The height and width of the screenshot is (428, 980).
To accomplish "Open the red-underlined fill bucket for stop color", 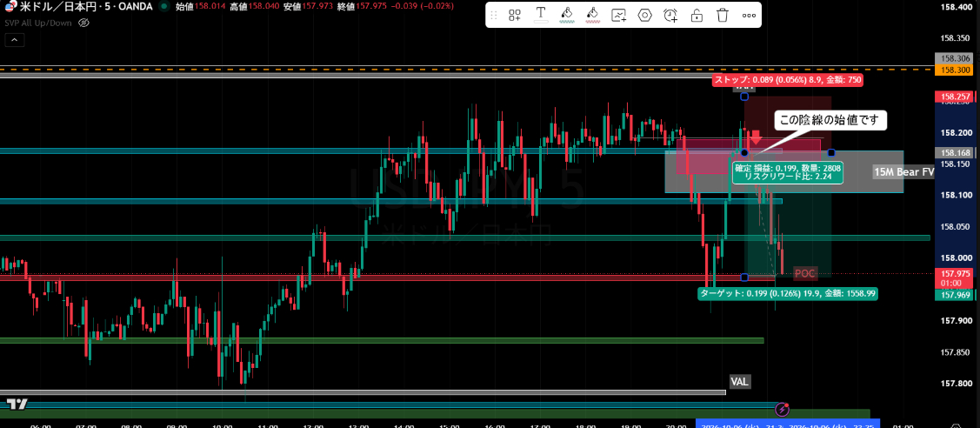I will click(592, 15).
